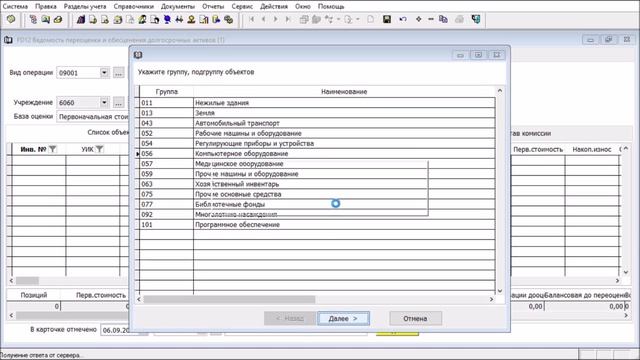Open the Разделы учета menu
The width and height of the screenshot is (640, 360).
click(x=85, y=7)
